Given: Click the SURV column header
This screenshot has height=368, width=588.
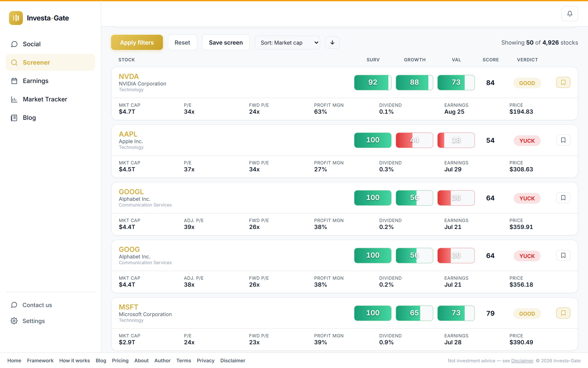Looking at the screenshot, I should [x=373, y=60].
